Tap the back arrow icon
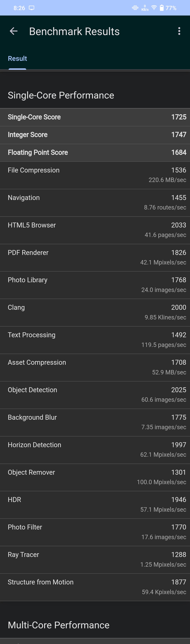The image size is (190, 644). [14, 31]
